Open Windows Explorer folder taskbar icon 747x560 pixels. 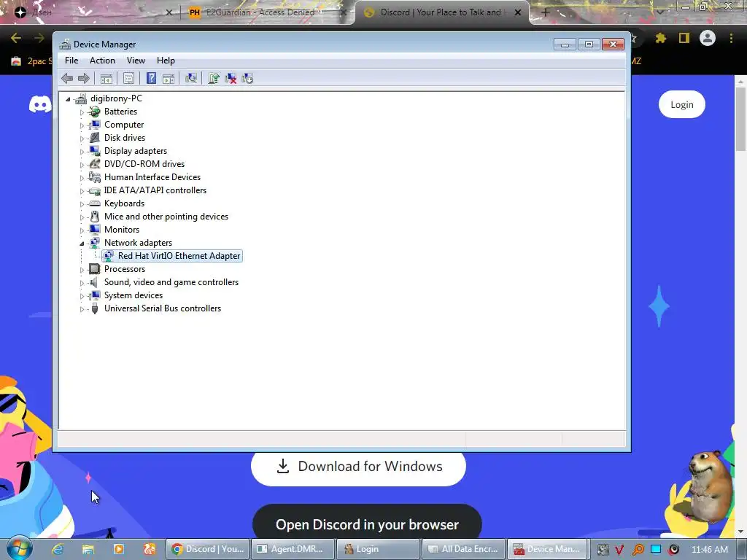coord(88,549)
